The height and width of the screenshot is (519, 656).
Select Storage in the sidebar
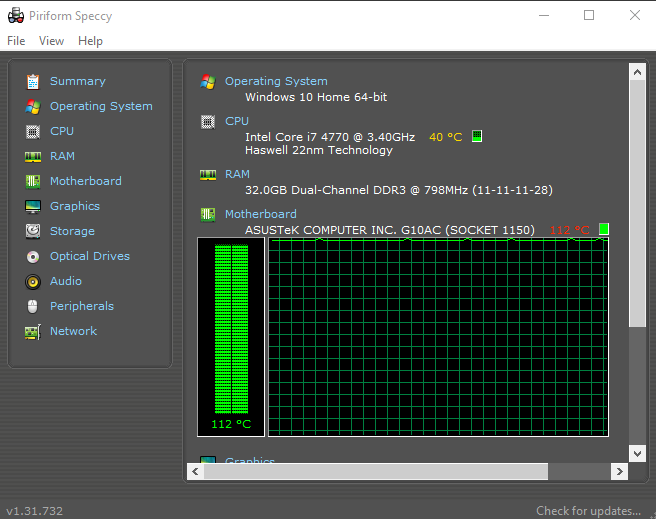coord(72,231)
